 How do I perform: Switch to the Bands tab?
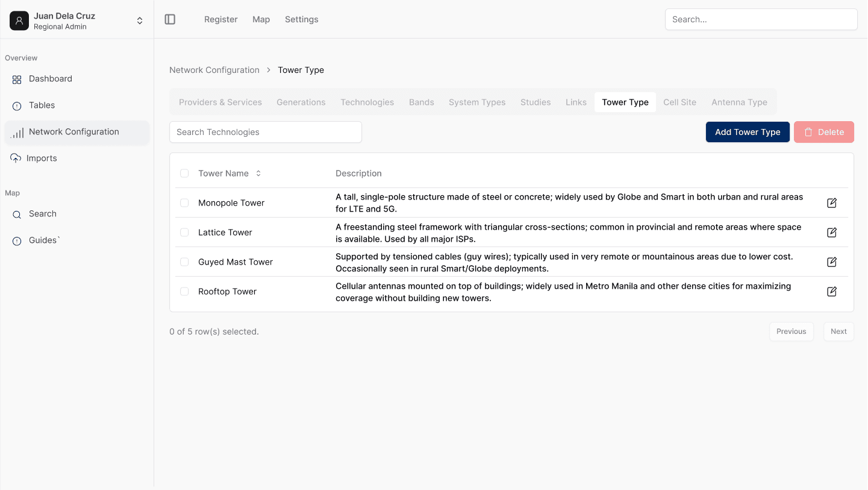pos(422,102)
